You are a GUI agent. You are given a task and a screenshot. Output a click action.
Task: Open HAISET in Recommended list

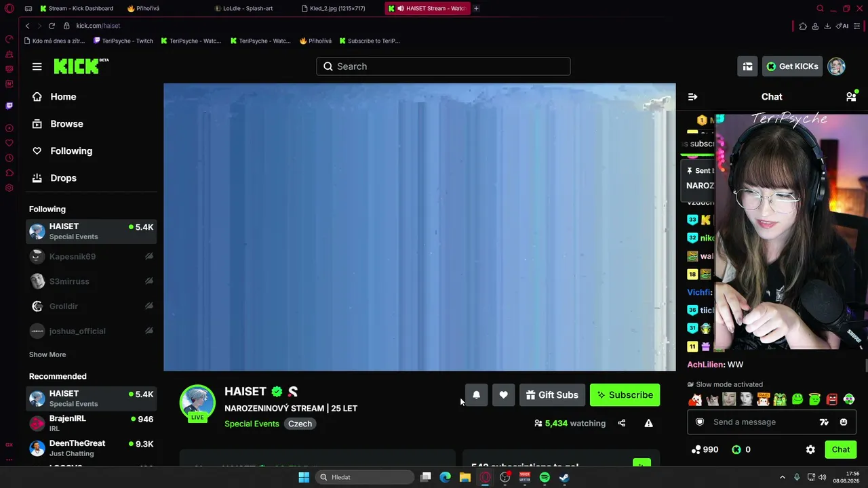coord(92,399)
